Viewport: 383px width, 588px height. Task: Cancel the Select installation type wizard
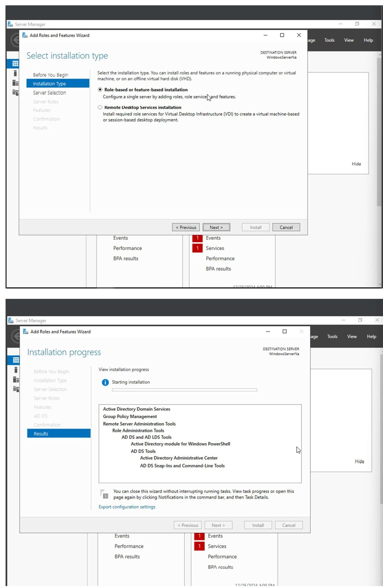point(286,227)
